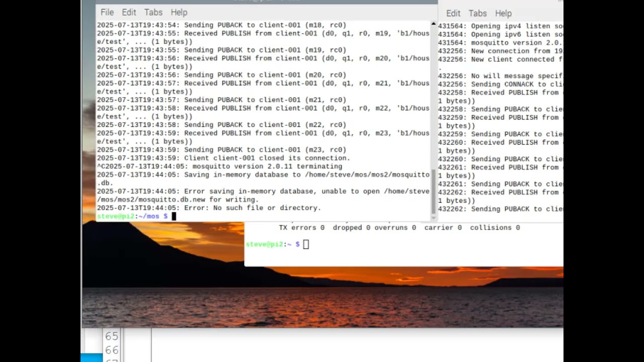The height and width of the screenshot is (362, 644).
Task: Open File menu in left terminal
Action: pos(107,12)
